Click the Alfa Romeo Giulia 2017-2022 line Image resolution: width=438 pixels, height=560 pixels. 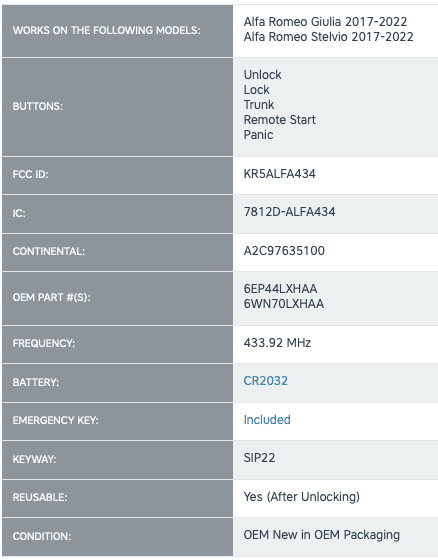(x=325, y=22)
